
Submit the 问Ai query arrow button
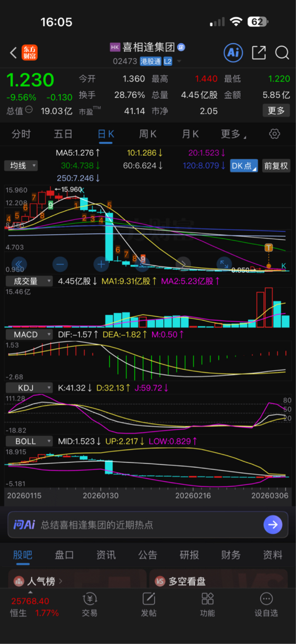click(x=273, y=524)
